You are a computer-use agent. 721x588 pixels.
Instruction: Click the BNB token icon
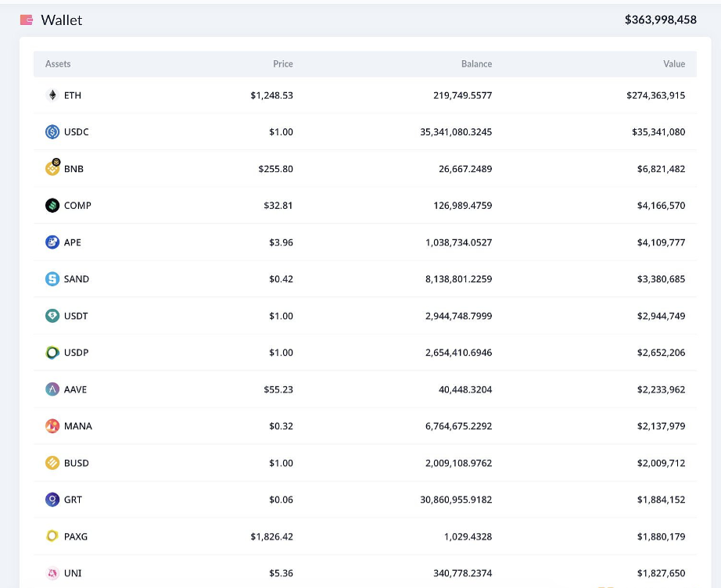coord(52,168)
